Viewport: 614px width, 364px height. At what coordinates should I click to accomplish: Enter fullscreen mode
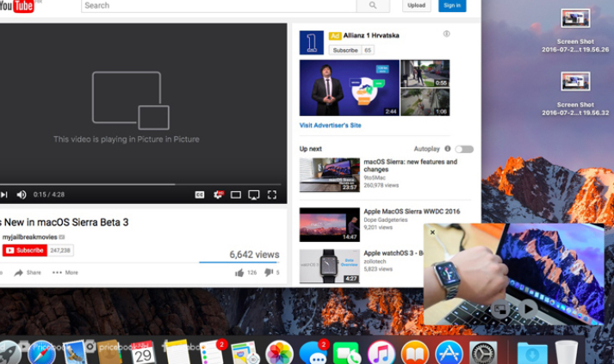coord(272,194)
